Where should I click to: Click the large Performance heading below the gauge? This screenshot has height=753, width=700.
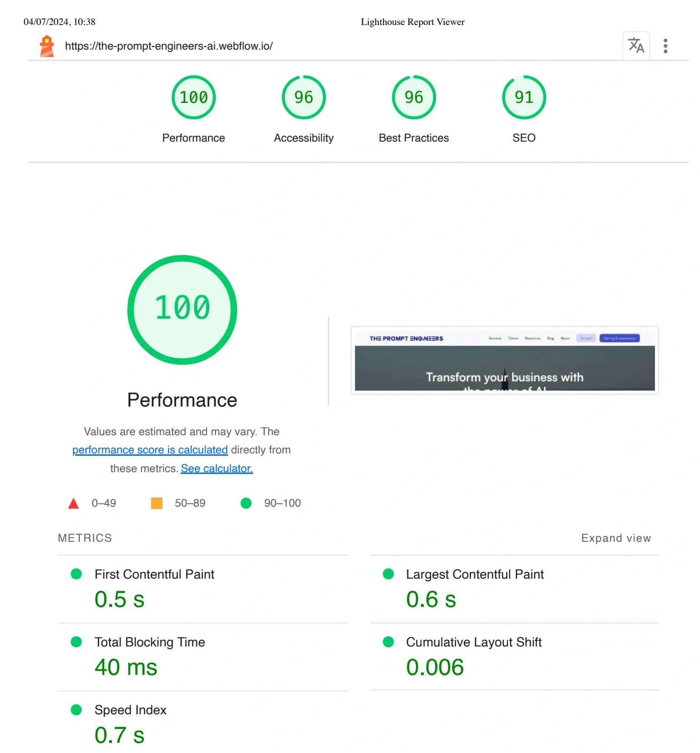[x=182, y=400]
